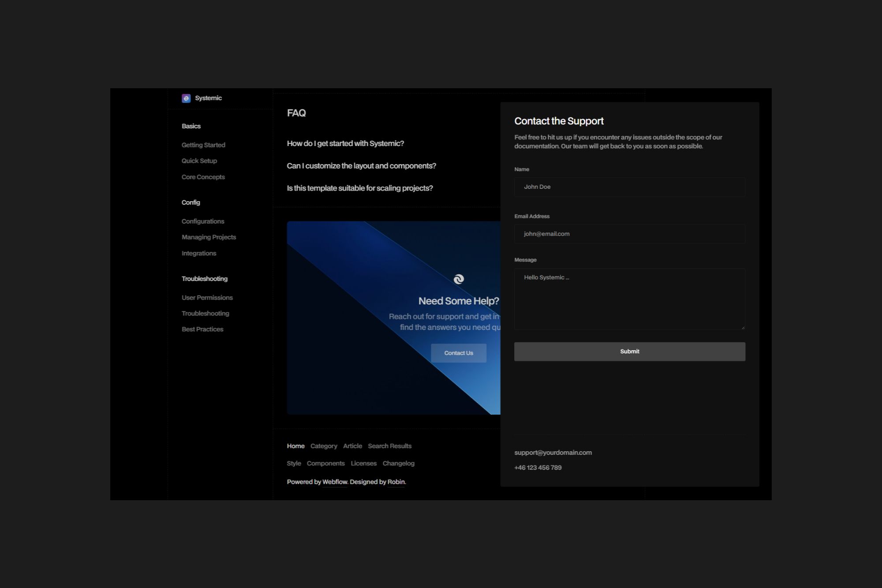The height and width of the screenshot is (588, 882).
Task: Click the Contact Us button
Action: pyautogui.click(x=459, y=353)
